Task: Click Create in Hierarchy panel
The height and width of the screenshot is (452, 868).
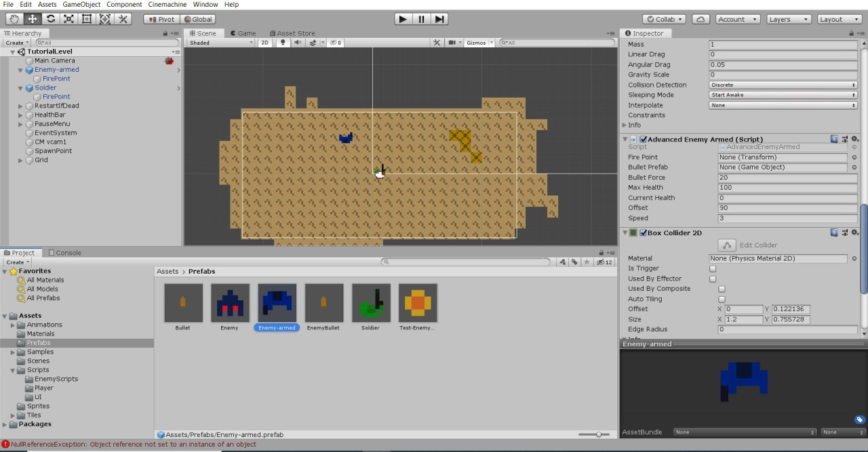Action: pyautogui.click(x=18, y=43)
